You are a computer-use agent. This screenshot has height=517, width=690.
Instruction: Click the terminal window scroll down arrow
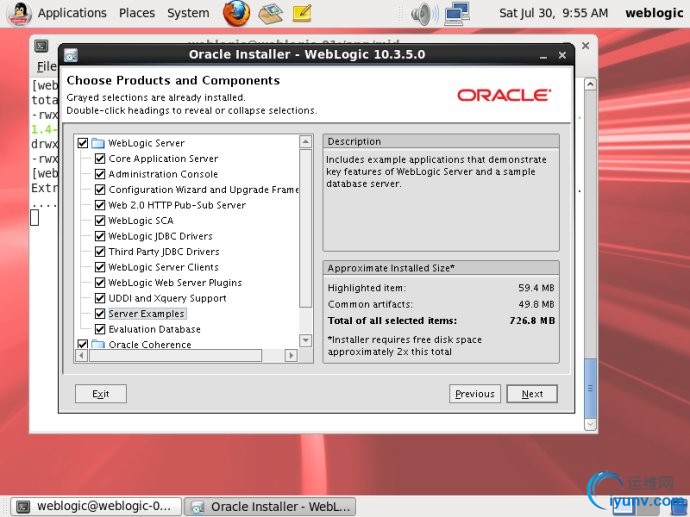point(590,424)
